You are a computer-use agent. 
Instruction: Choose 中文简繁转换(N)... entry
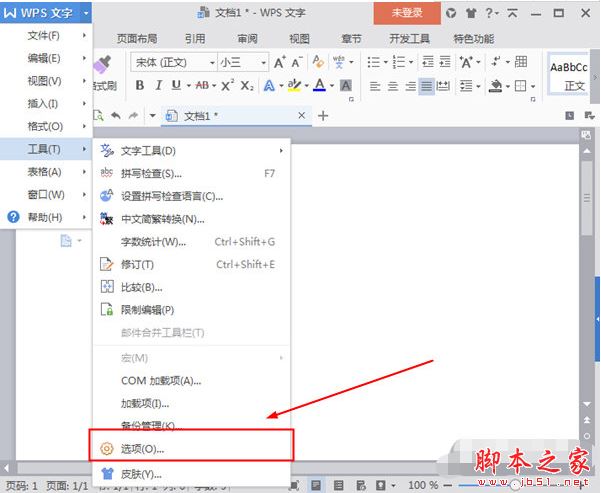(192, 219)
